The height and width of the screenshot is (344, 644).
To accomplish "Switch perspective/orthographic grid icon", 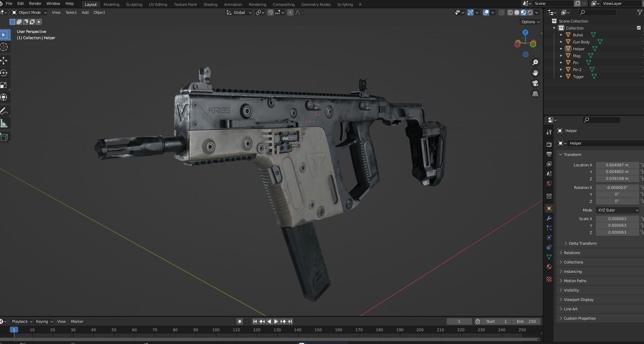I will [x=535, y=94].
